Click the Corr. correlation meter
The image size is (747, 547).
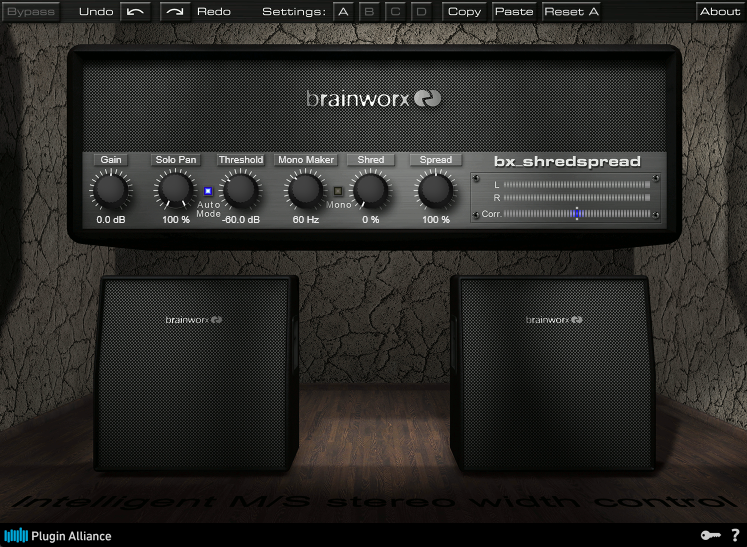(576, 213)
